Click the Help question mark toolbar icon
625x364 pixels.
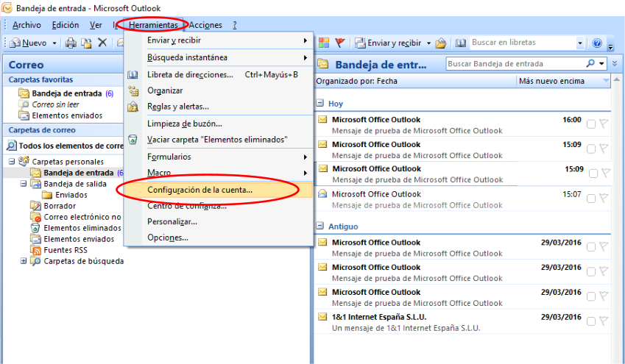(596, 43)
